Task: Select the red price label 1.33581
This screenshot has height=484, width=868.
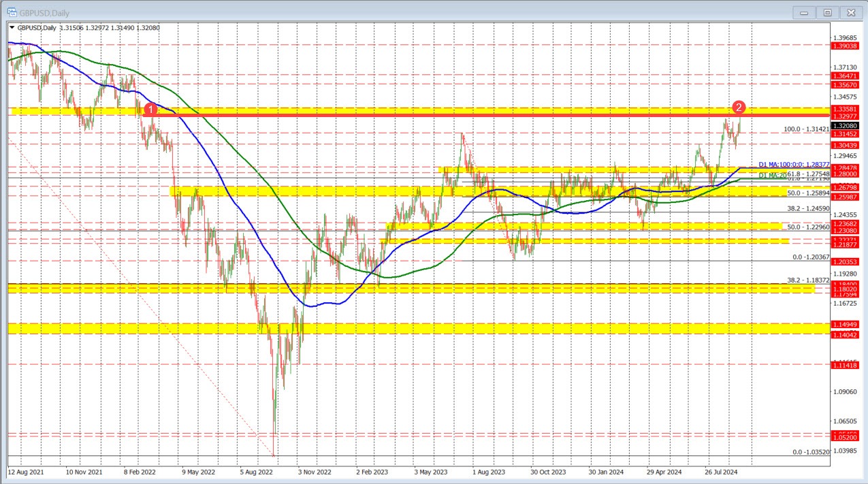Action: [844, 109]
